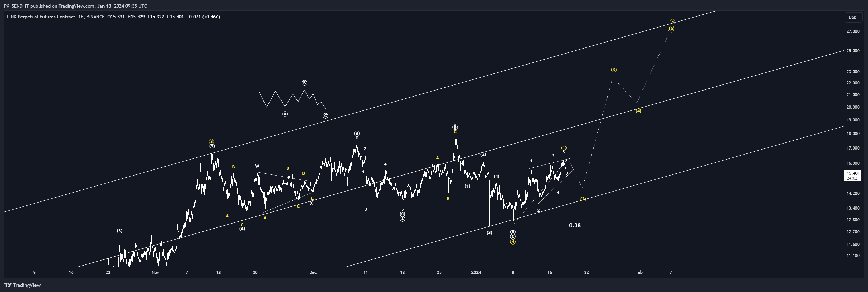Click the 14.200 price axis label

853,193
